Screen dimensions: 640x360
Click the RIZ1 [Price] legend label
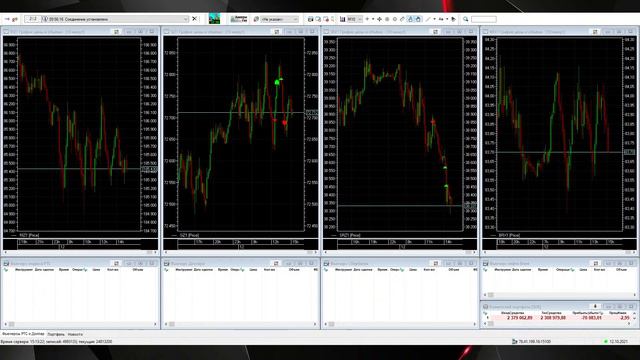pyautogui.click(x=29, y=235)
